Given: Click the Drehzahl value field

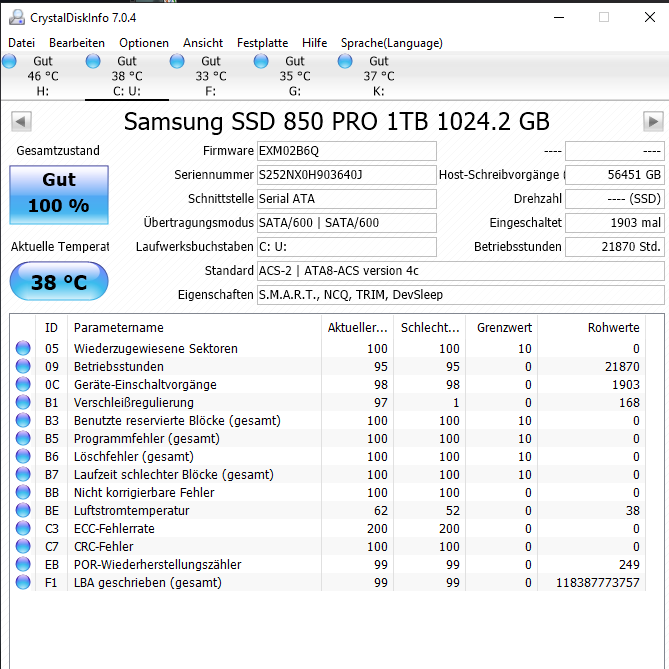Looking at the screenshot, I should [614, 199].
